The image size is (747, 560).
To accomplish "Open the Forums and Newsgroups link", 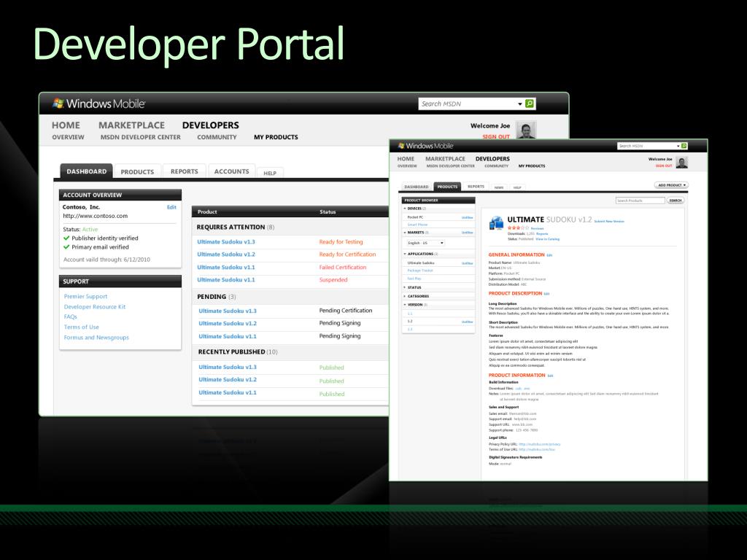I will click(x=96, y=337).
